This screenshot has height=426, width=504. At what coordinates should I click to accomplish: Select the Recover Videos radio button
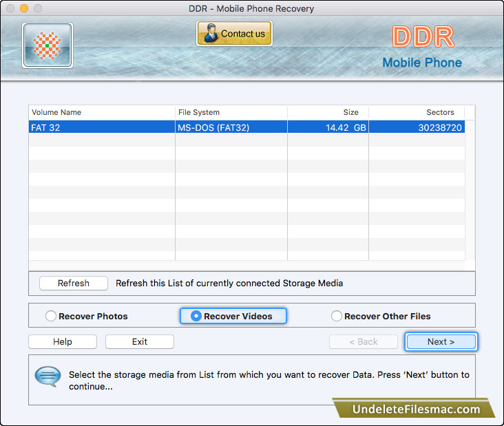[x=196, y=316]
